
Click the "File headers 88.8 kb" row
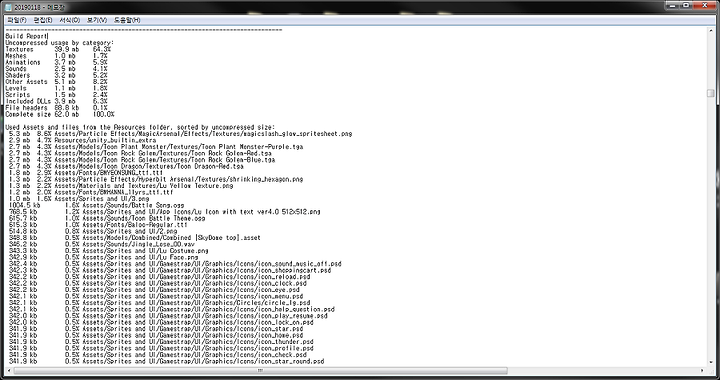click(56, 108)
